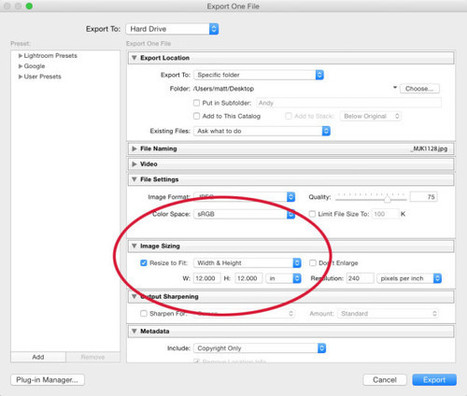This screenshot has width=467, height=396.
Task: Expand User Presets folder
Action: point(20,76)
